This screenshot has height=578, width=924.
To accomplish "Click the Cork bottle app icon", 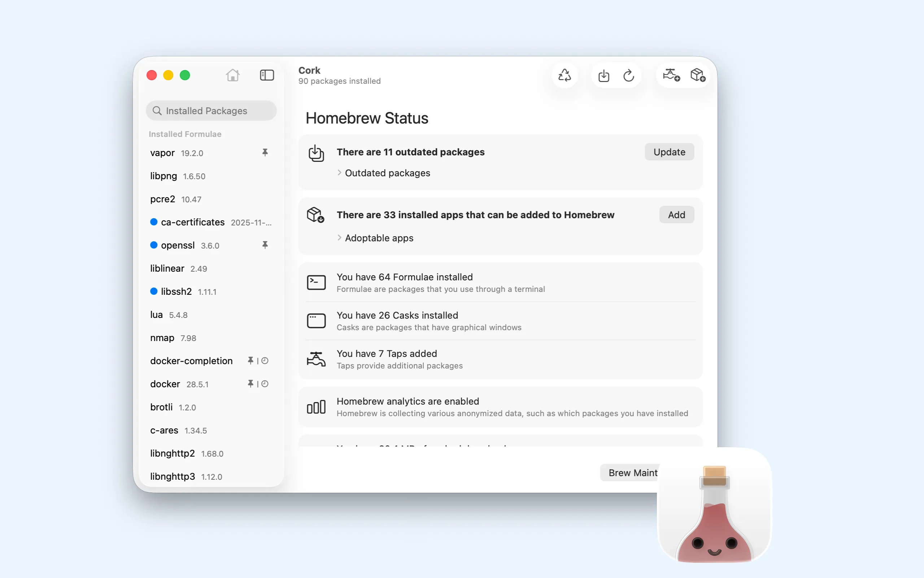I will (x=714, y=505).
